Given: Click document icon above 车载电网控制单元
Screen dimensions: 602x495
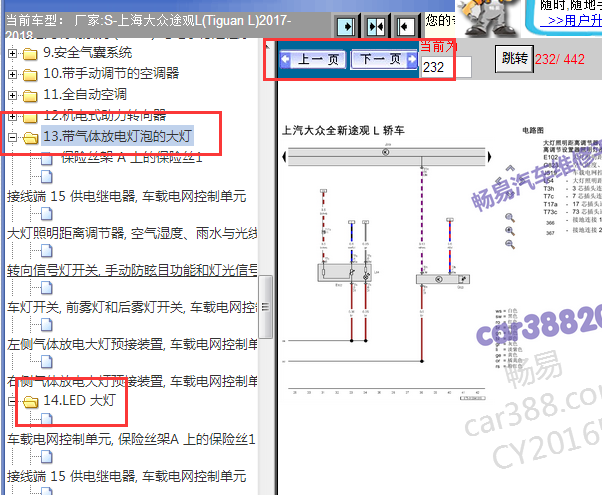Looking at the screenshot, I should pyautogui.click(x=46, y=419).
